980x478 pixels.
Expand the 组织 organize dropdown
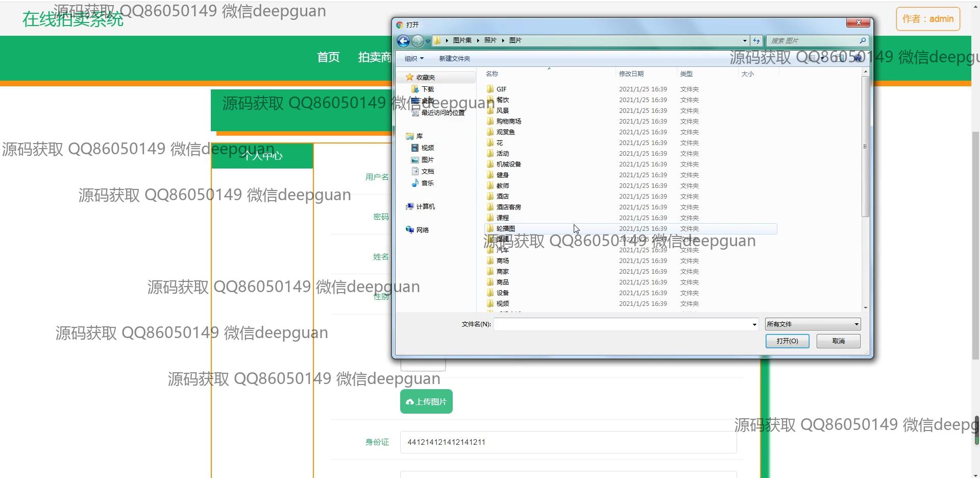[x=414, y=59]
